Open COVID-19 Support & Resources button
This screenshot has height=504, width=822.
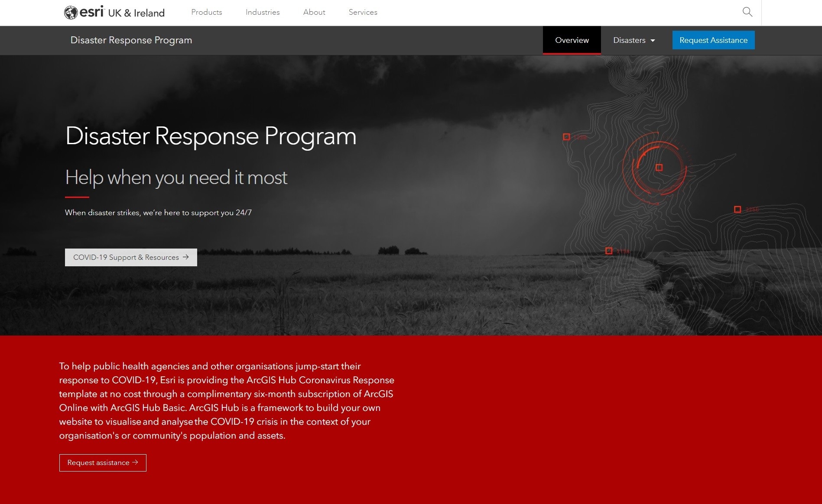point(131,257)
